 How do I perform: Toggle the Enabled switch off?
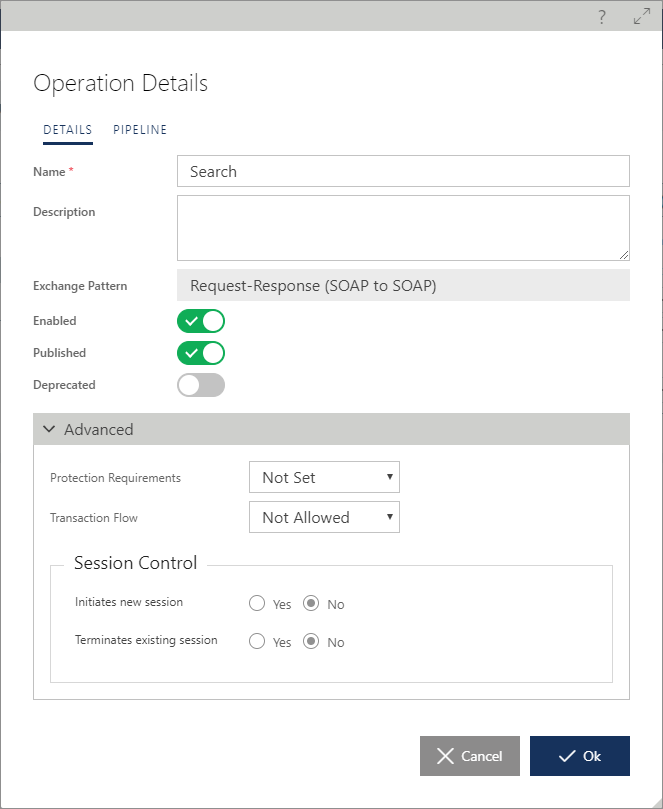[201, 321]
